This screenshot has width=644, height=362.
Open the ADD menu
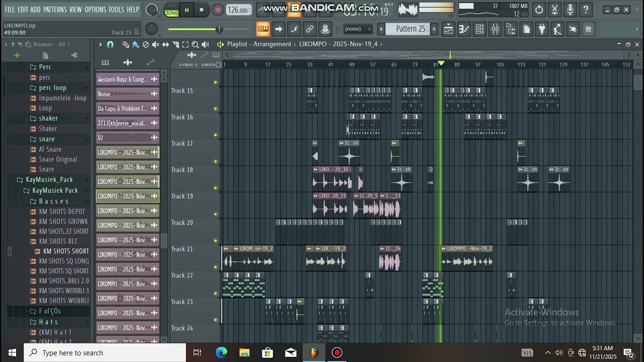tap(35, 10)
